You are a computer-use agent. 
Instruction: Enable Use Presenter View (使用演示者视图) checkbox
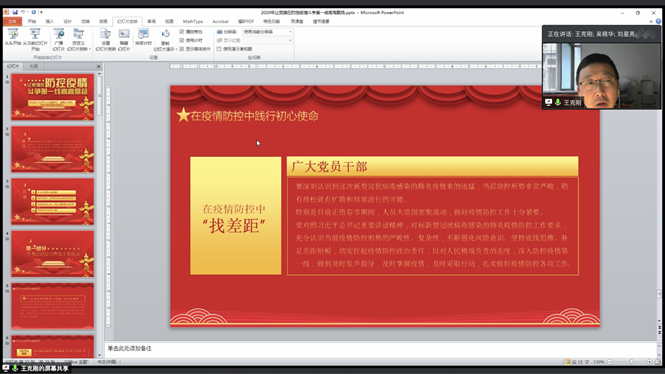(219, 49)
